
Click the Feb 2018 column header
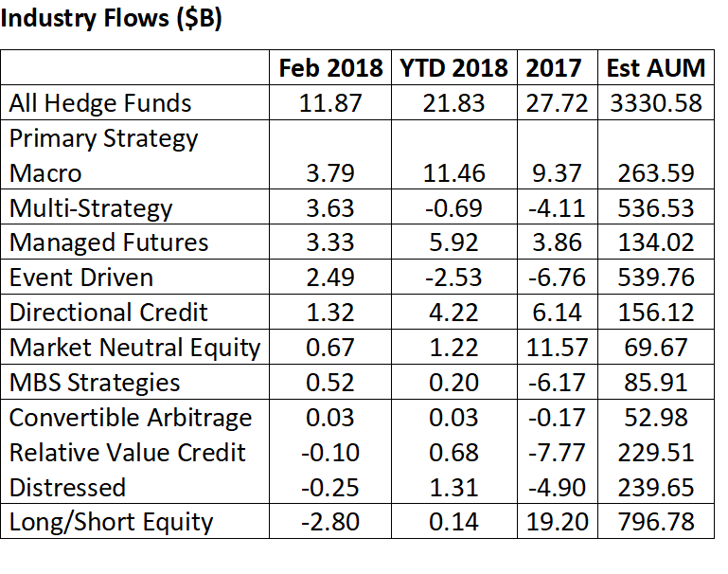coord(330,68)
